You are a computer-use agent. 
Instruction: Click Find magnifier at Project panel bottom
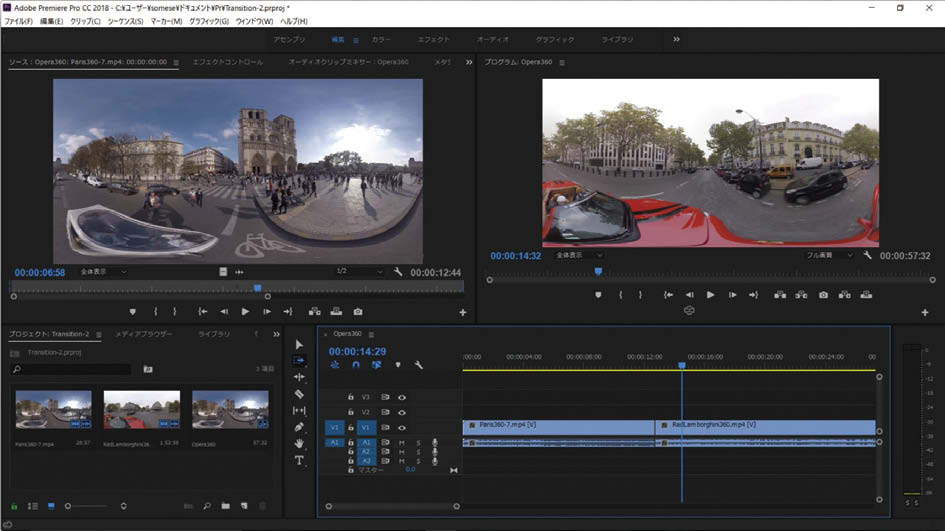click(207, 506)
